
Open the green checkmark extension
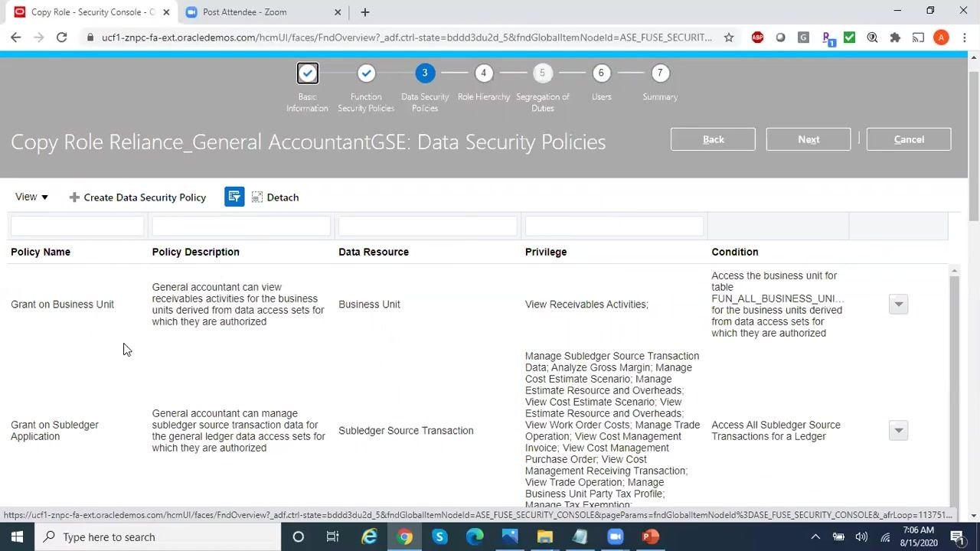(x=849, y=37)
